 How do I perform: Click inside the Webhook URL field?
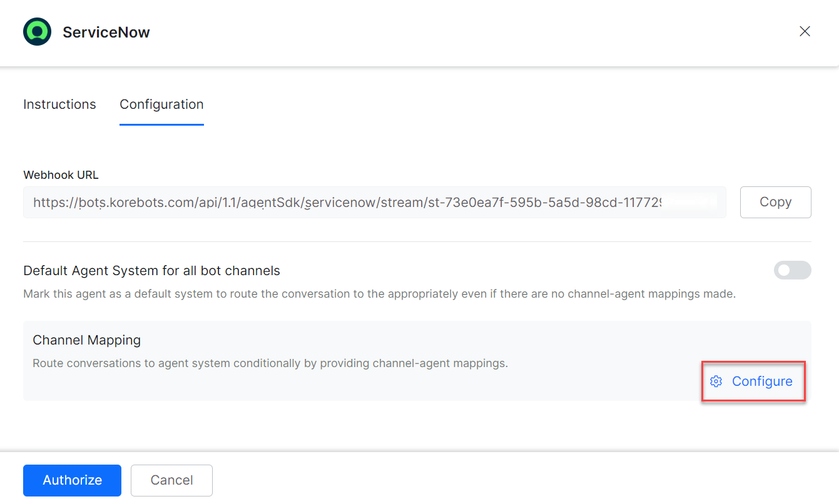tap(374, 202)
